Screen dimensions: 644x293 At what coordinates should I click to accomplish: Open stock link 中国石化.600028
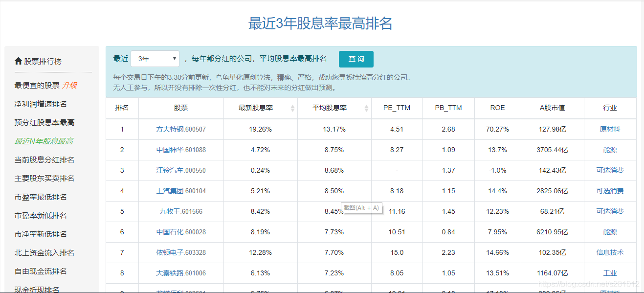[181, 232]
